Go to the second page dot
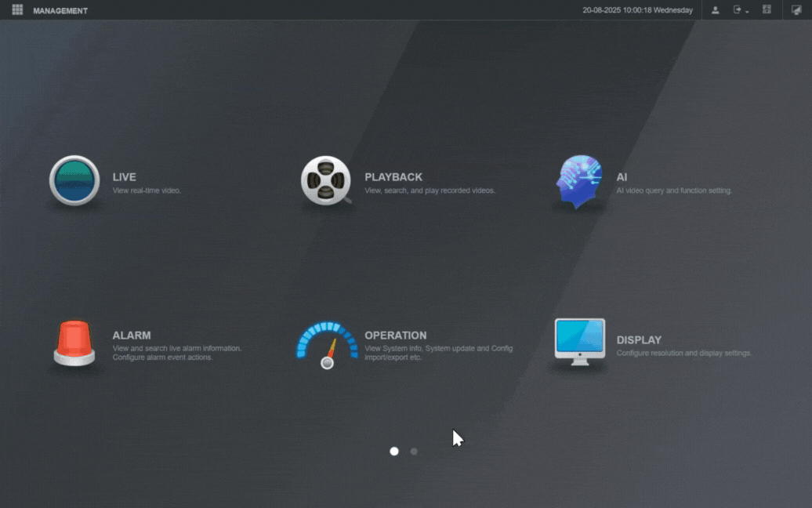The height and width of the screenshot is (508, 812). pos(414,452)
